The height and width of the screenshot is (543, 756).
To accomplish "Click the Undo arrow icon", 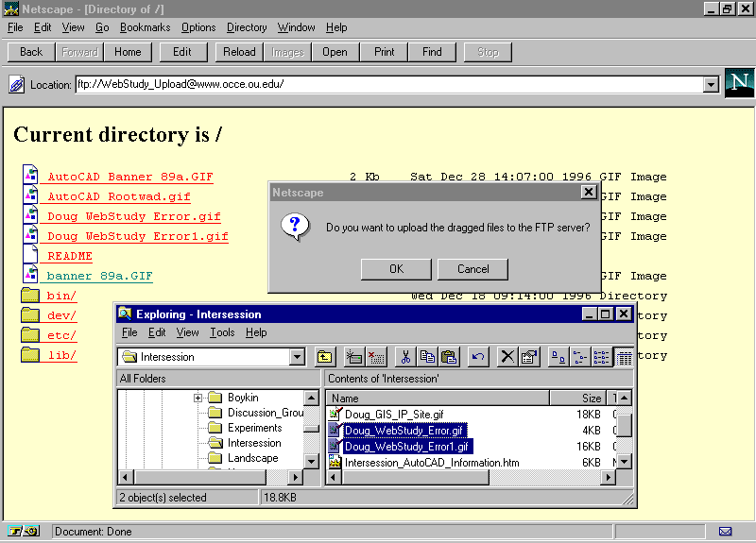I will point(478,357).
